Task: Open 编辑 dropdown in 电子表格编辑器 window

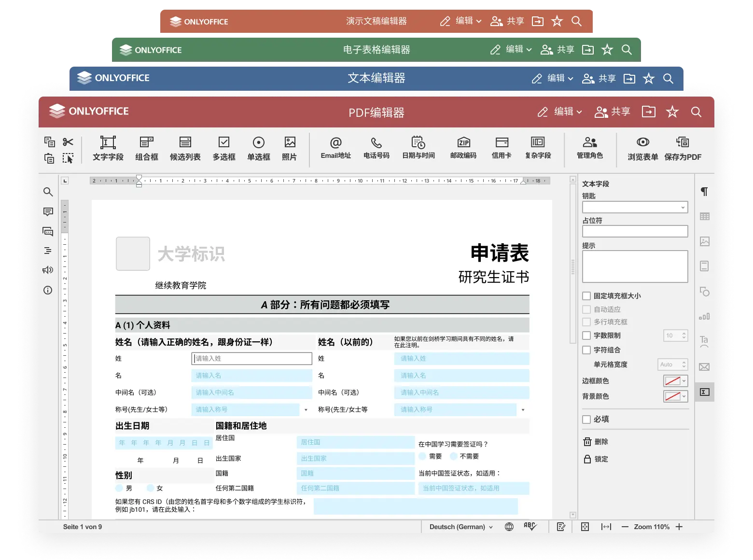Action: click(511, 49)
